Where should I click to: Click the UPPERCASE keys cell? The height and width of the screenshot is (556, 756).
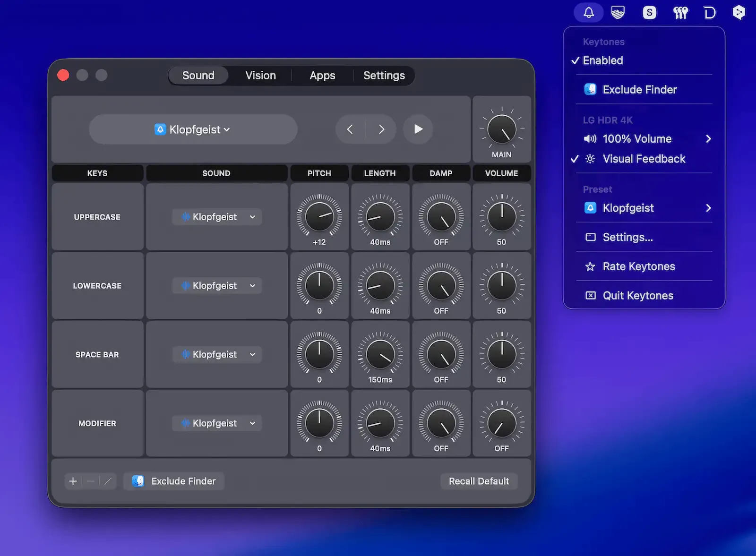click(x=97, y=217)
